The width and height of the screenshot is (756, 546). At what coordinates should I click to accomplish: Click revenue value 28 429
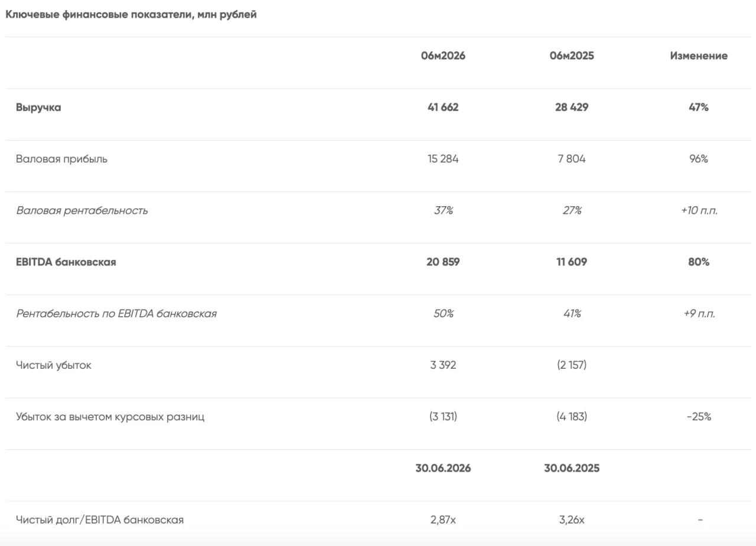coord(572,108)
